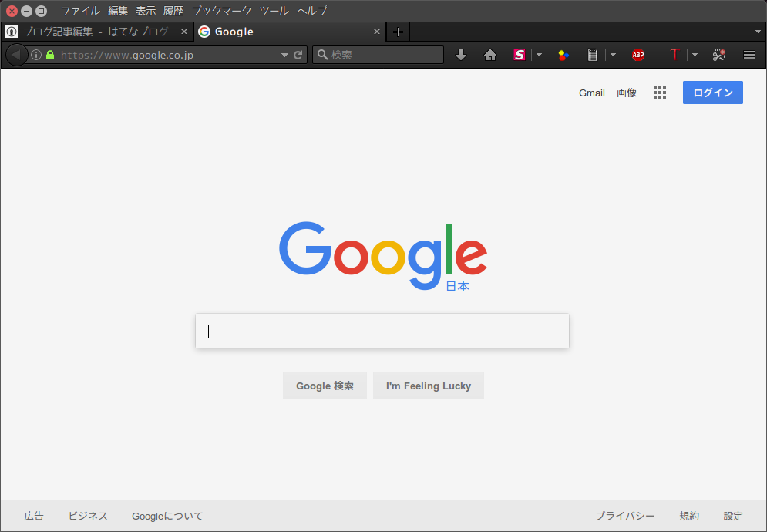
Task: Click the scissors screenshot extension icon
Action: (719, 55)
